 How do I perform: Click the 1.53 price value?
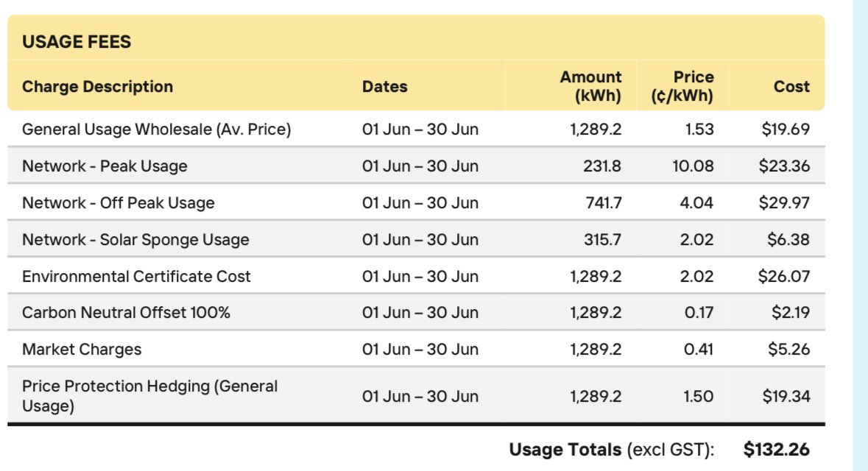699,129
